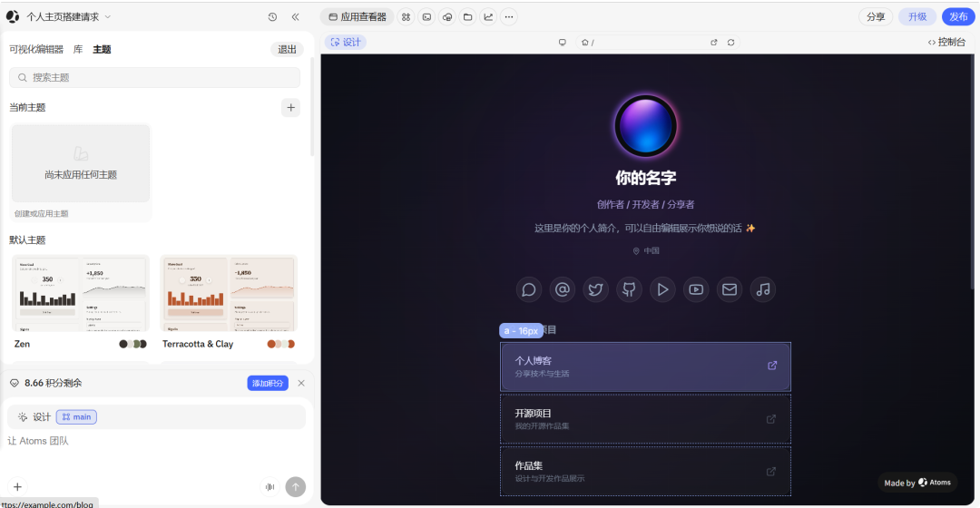The image size is (980, 508).
Task: Click external link icon on 个人博客
Action: 772,366
